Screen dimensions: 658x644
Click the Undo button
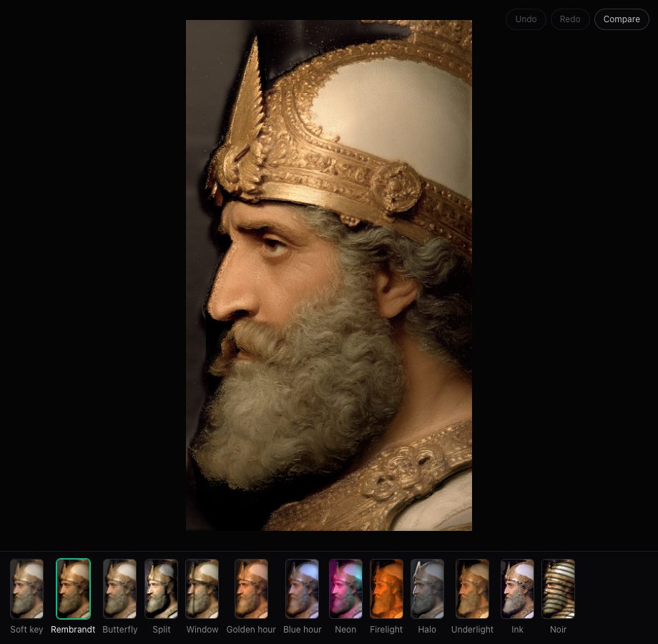[526, 19]
